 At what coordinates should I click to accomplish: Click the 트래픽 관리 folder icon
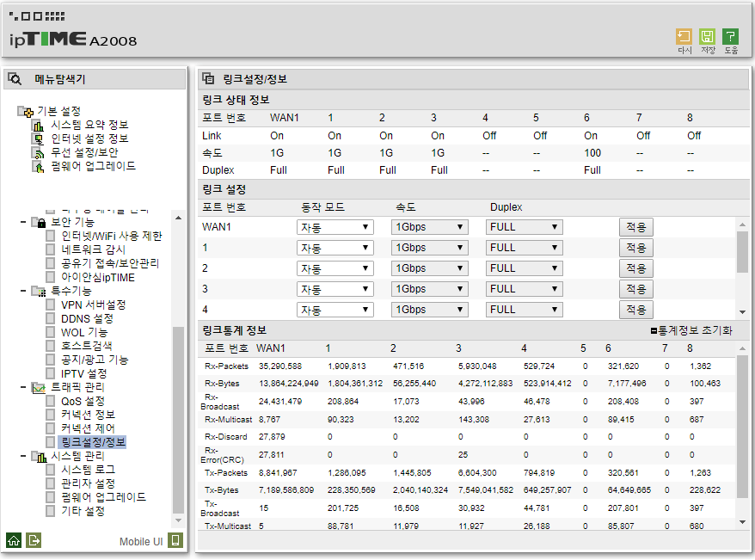pos(39,388)
